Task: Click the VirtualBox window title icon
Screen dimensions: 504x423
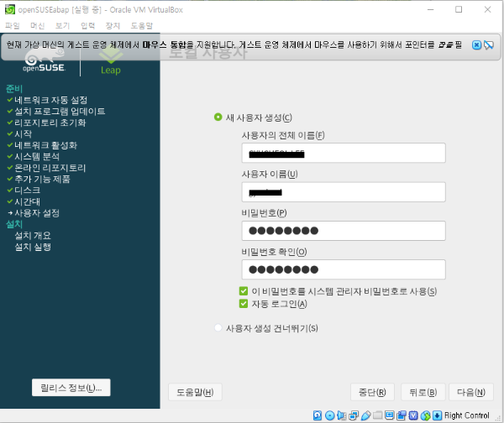Action: click(9, 9)
